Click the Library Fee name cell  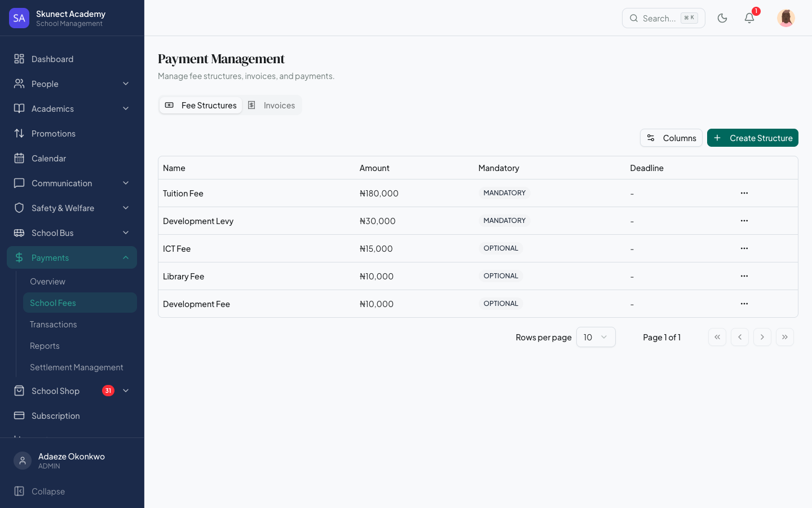click(x=184, y=276)
